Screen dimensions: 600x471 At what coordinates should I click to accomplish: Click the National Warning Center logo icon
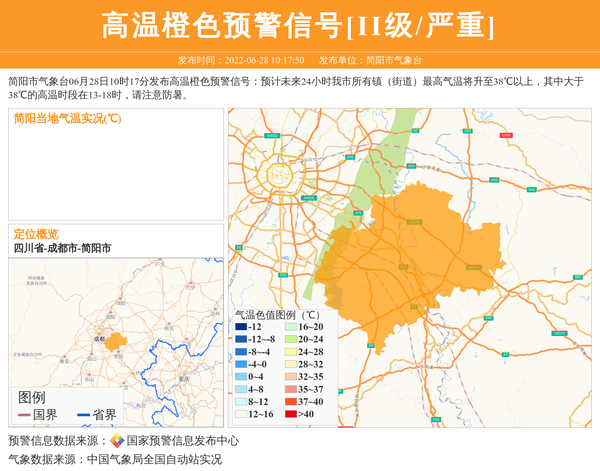pos(117,441)
